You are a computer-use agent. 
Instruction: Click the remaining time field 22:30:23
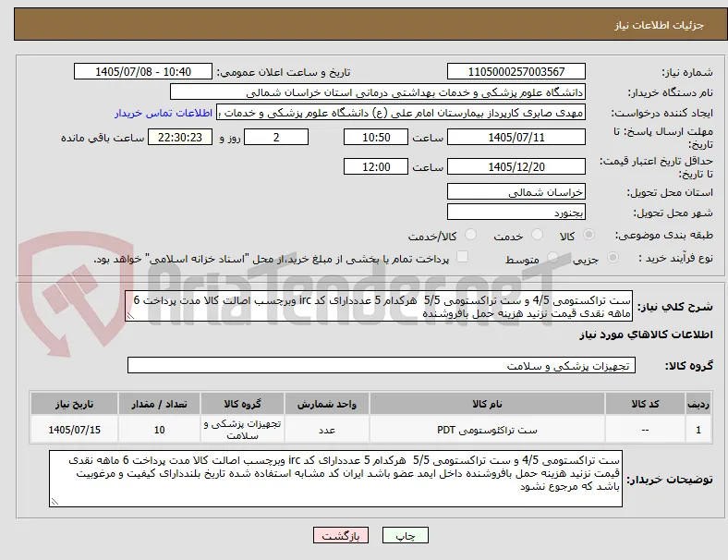tap(180, 137)
